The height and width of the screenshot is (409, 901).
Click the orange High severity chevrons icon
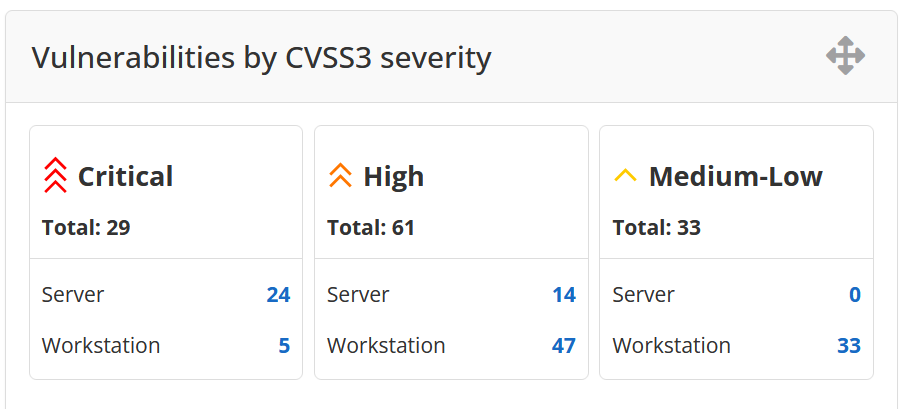(x=340, y=177)
